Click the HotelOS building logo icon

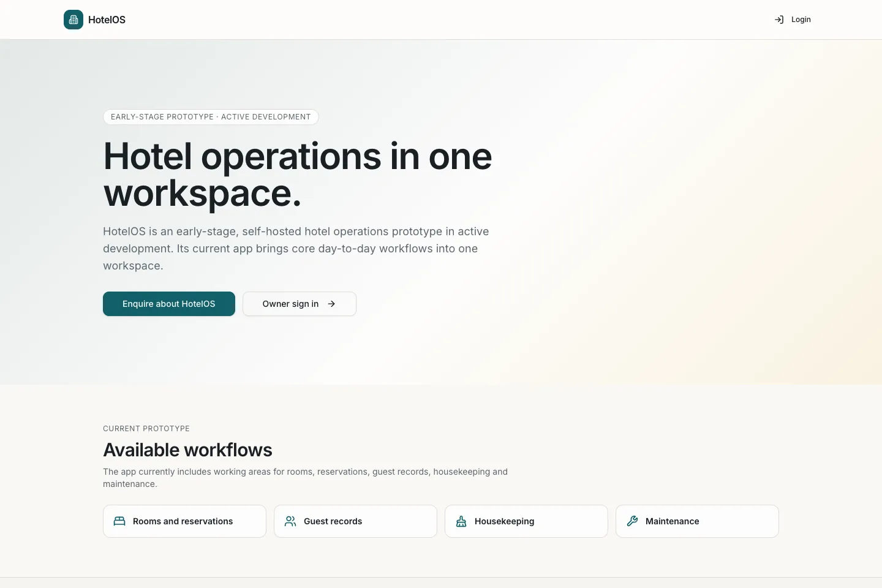(x=73, y=20)
